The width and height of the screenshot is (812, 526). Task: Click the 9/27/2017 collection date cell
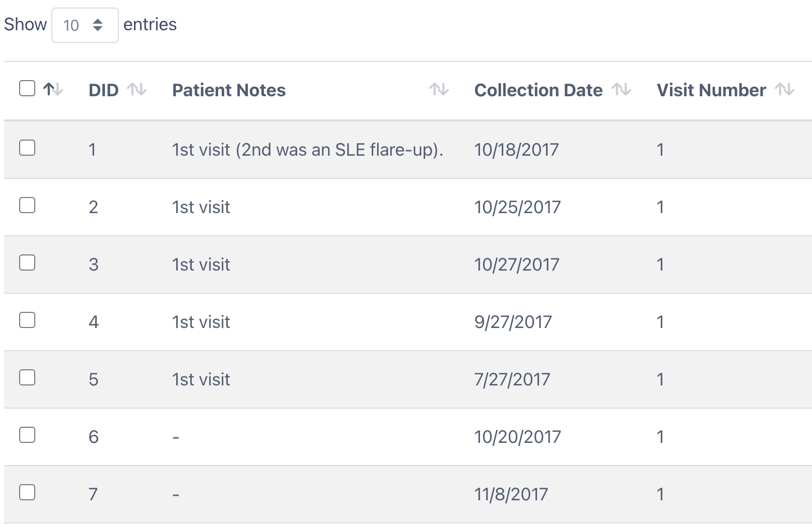(x=513, y=322)
